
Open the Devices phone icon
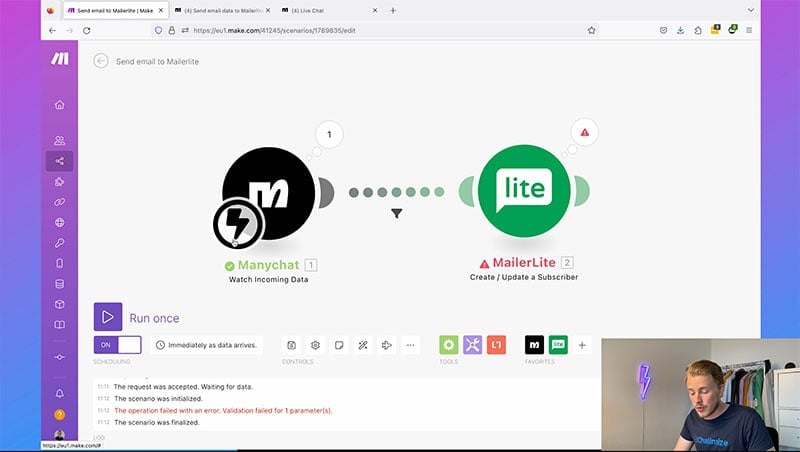[x=60, y=263]
